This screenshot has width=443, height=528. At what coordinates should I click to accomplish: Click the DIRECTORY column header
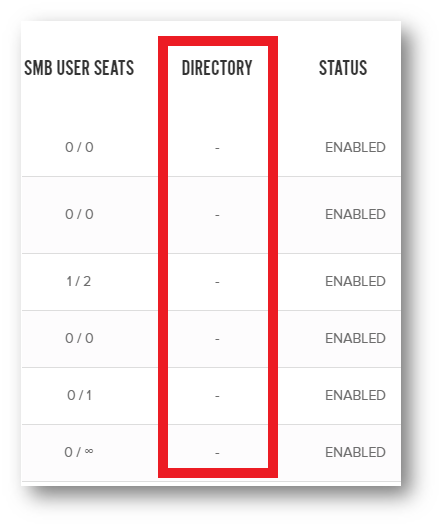pyautogui.click(x=217, y=68)
